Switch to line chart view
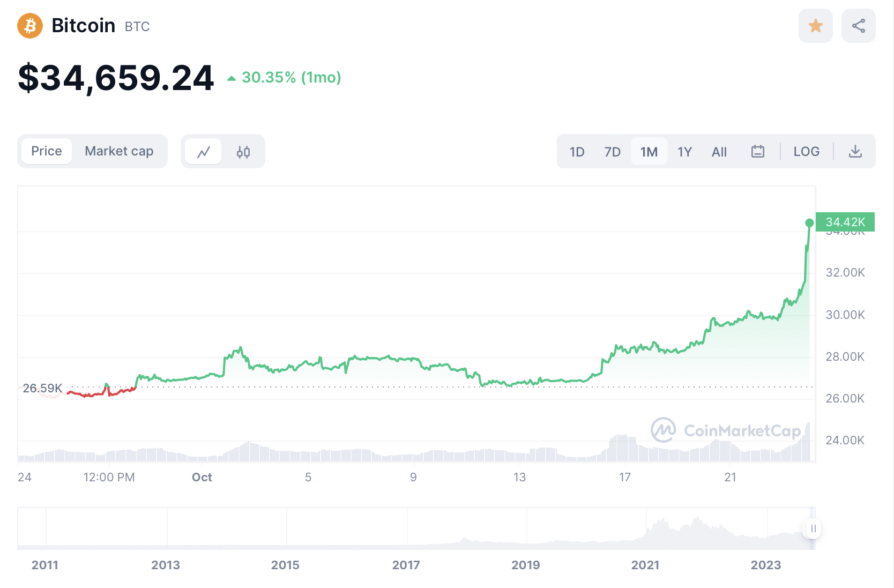This screenshot has height=588, width=894. click(x=204, y=152)
